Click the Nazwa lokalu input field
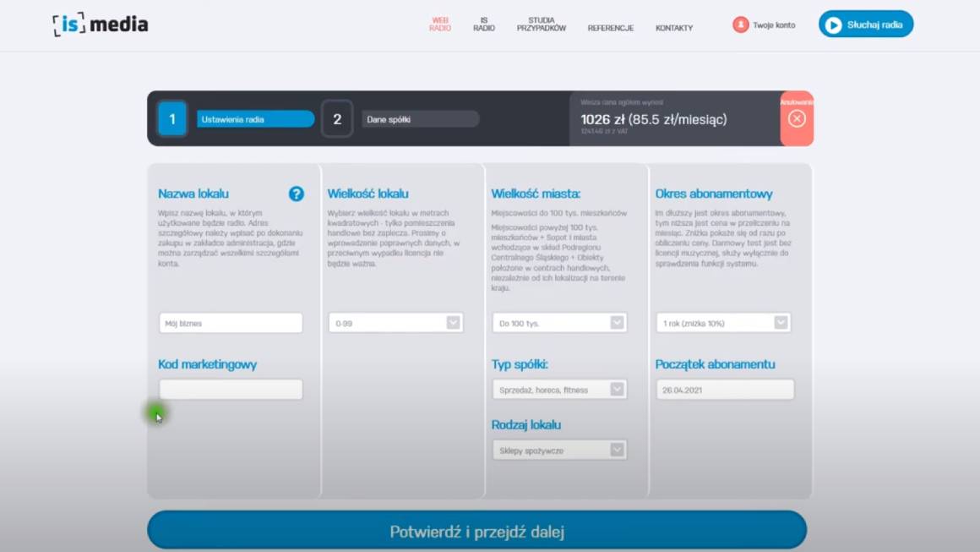Screen dimensions: 980x552 231,323
